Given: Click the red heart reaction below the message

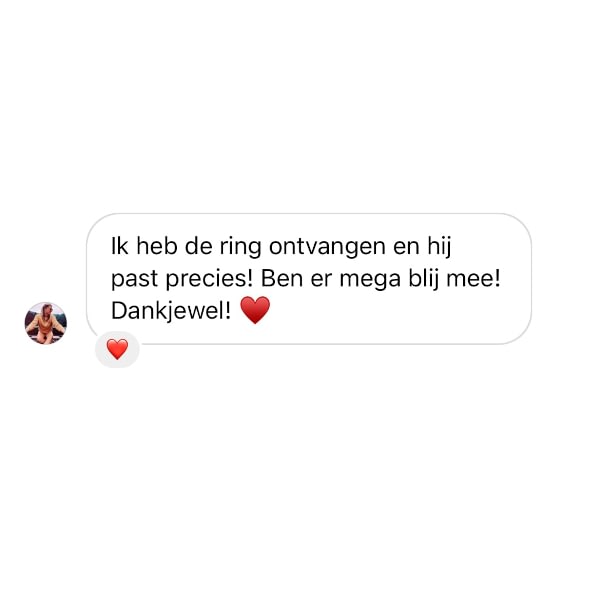Looking at the screenshot, I should 117,349.
